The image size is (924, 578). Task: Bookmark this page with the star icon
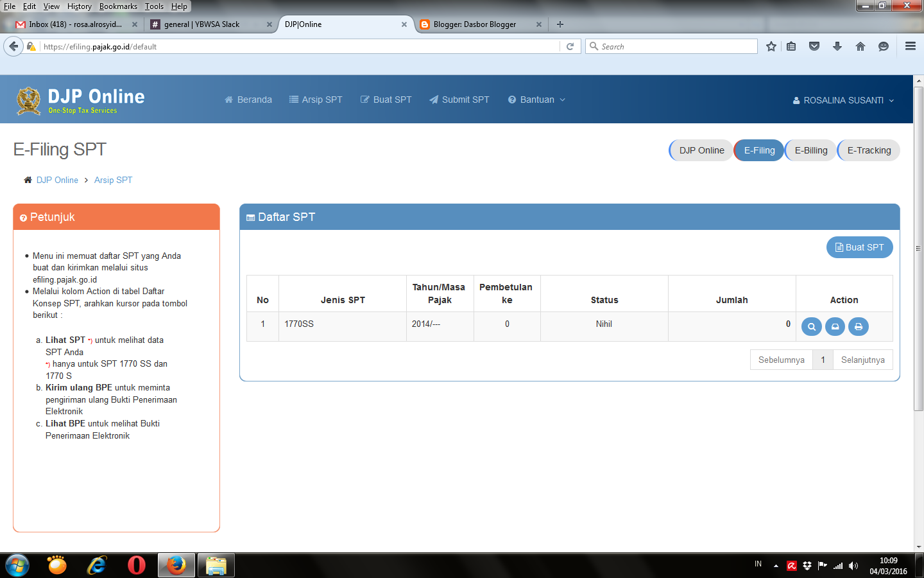click(771, 46)
